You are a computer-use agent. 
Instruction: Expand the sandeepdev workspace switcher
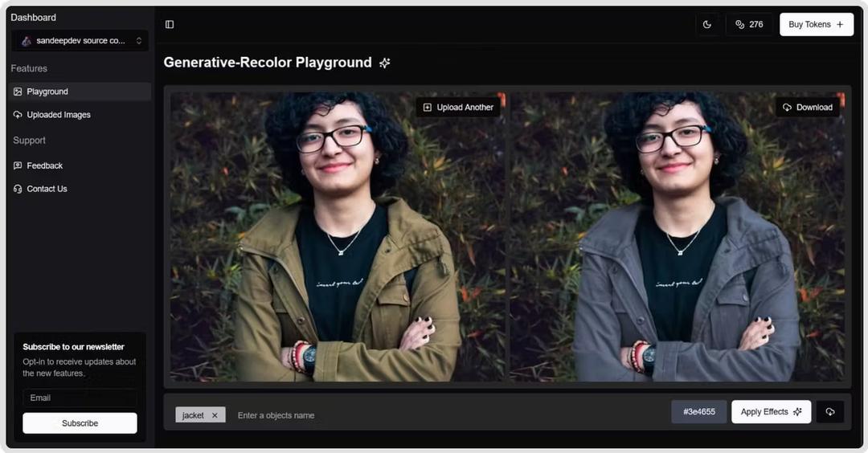[80, 40]
